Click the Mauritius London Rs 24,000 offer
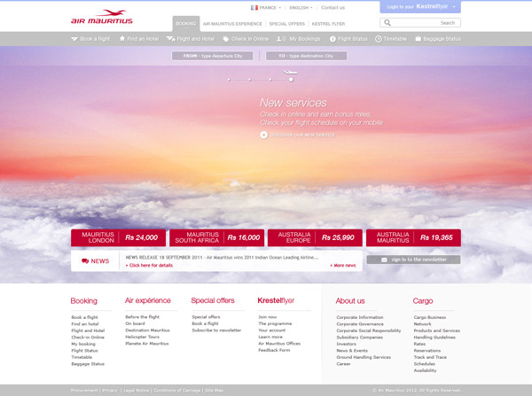Viewport: 532px width, 396px height. coord(119,237)
